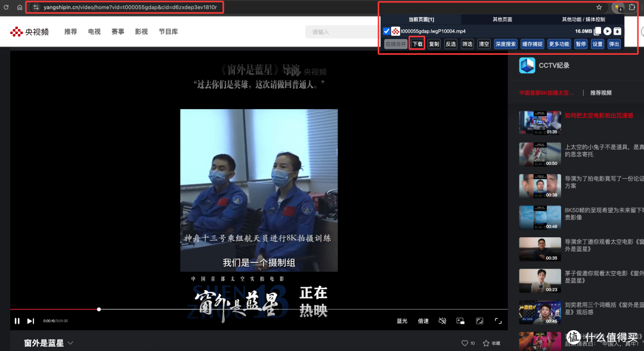Viewport: 644px width, 351px height.
Task: Skip to next video
Action: tap(30, 321)
